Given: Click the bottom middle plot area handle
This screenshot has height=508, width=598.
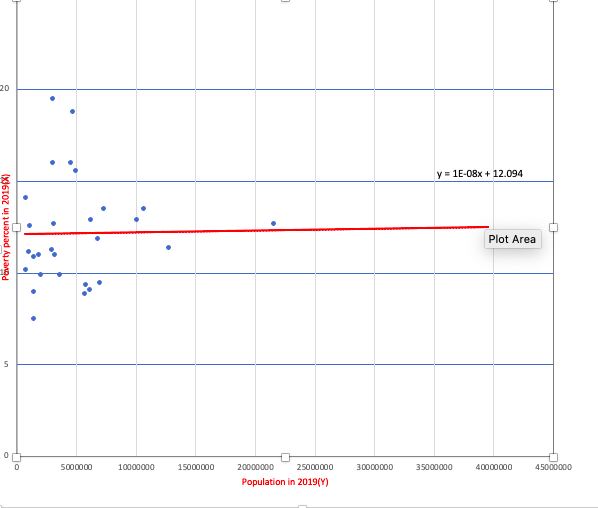Looking at the screenshot, I should (x=285, y=457).
